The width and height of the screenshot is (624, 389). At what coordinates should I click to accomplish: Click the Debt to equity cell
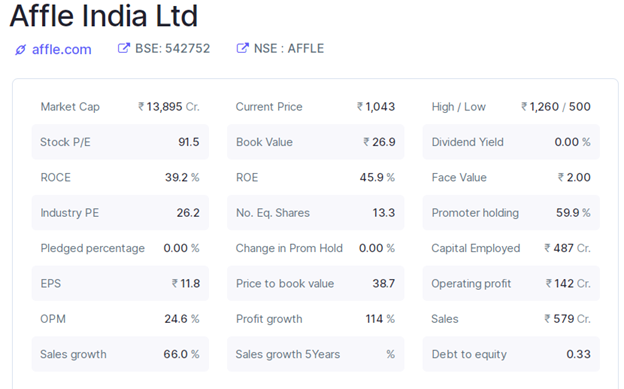[511, 354]
